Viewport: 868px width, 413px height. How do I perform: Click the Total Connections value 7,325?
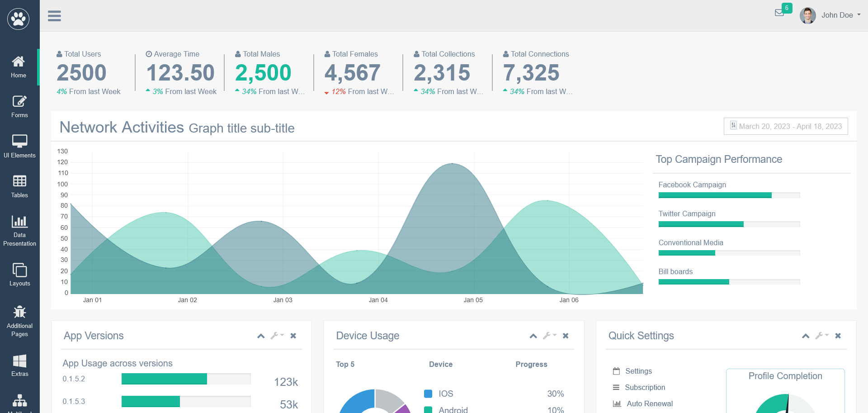click(x=531, y=73)
